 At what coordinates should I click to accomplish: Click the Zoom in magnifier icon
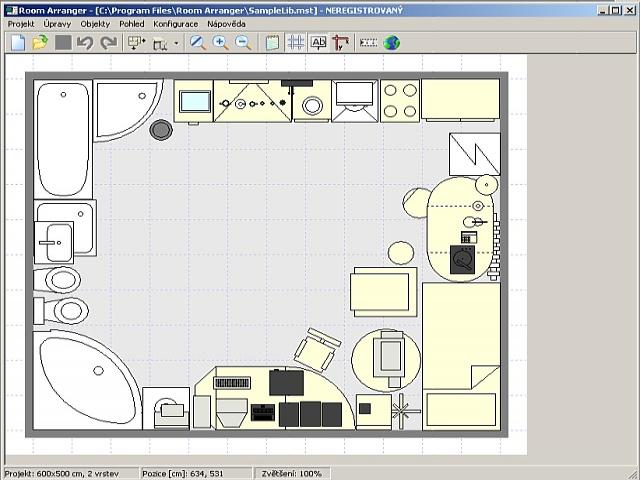coord(221,42)
